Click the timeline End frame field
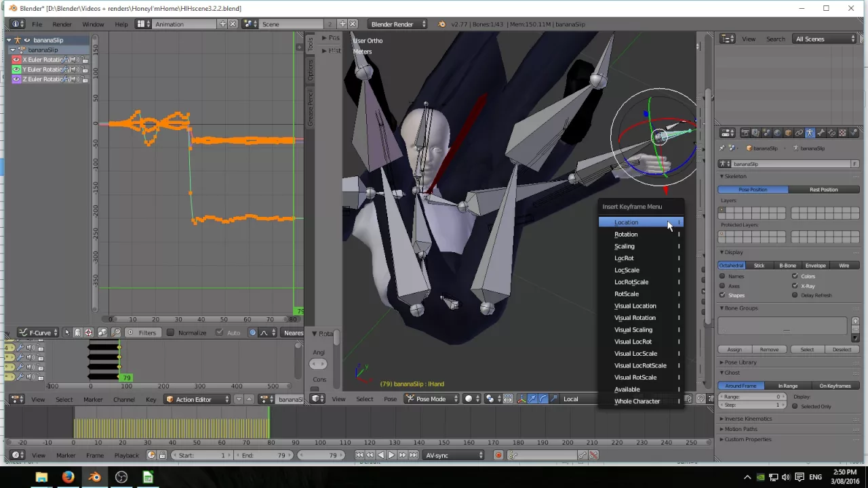 pyautogui.click(x=264, y=455)
